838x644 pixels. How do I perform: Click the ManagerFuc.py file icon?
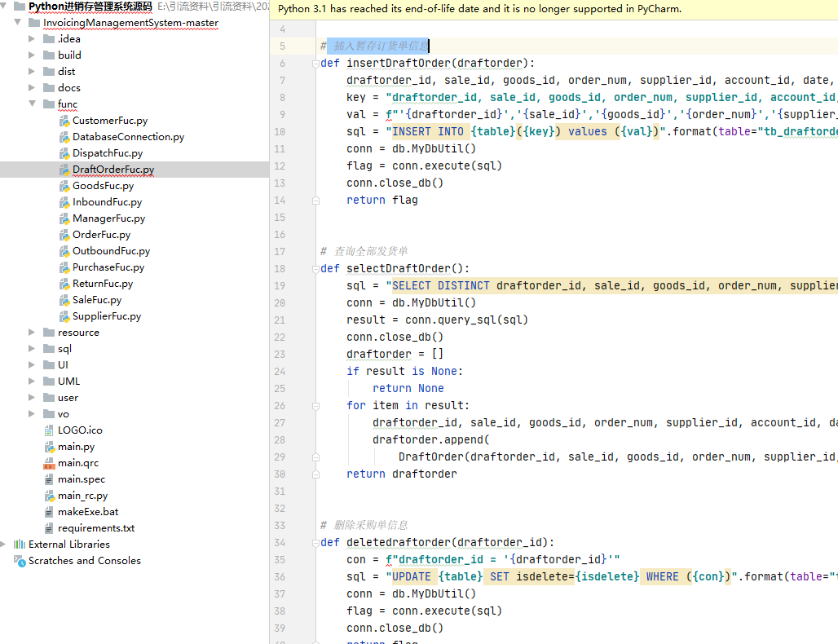64,218
